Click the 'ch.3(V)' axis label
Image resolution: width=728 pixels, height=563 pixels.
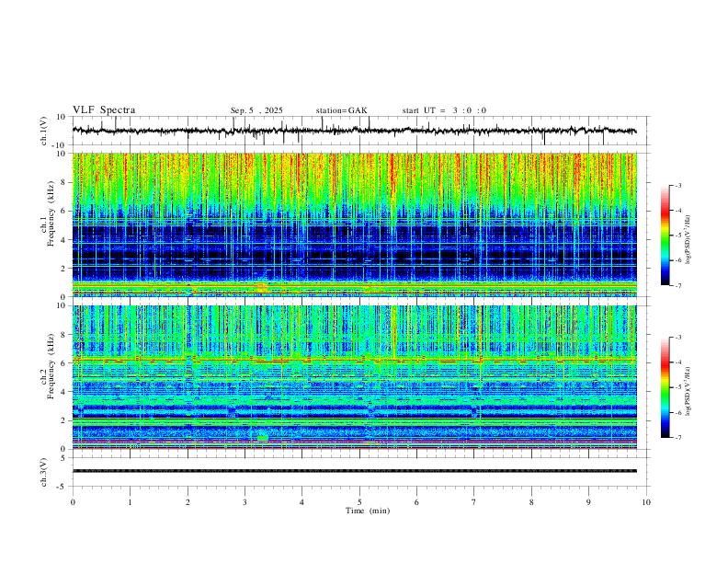[x=44, y=473]
